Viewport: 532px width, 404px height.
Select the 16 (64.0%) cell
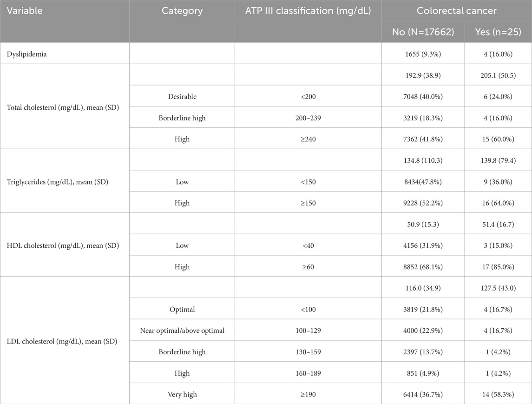pos(498,203)
